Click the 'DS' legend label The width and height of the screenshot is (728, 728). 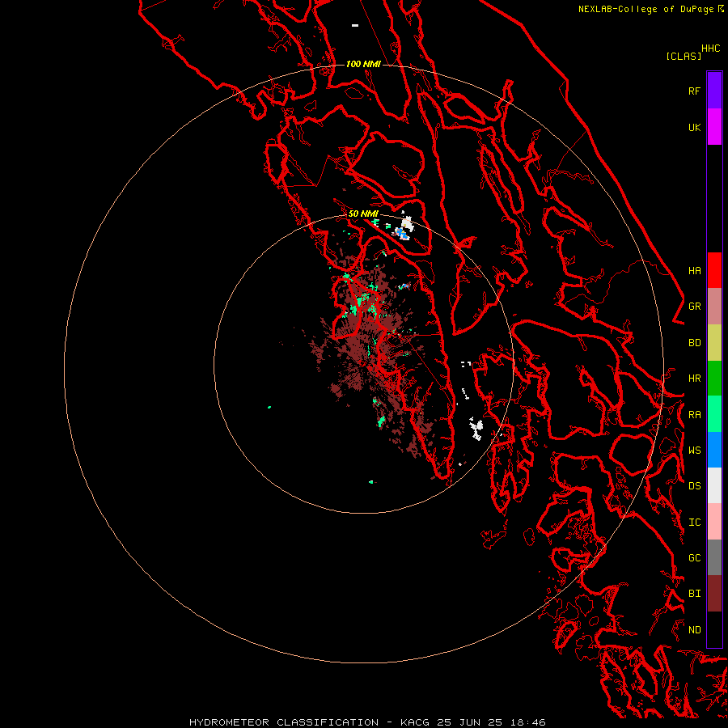(694, 486)
